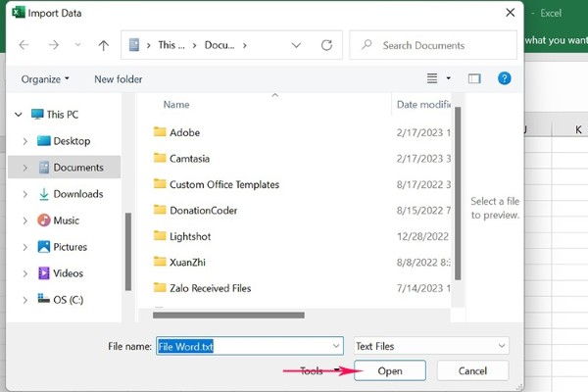Click the Lightshot folder icon
Viewport: 588px width, 392px height.
click(160, 235)
